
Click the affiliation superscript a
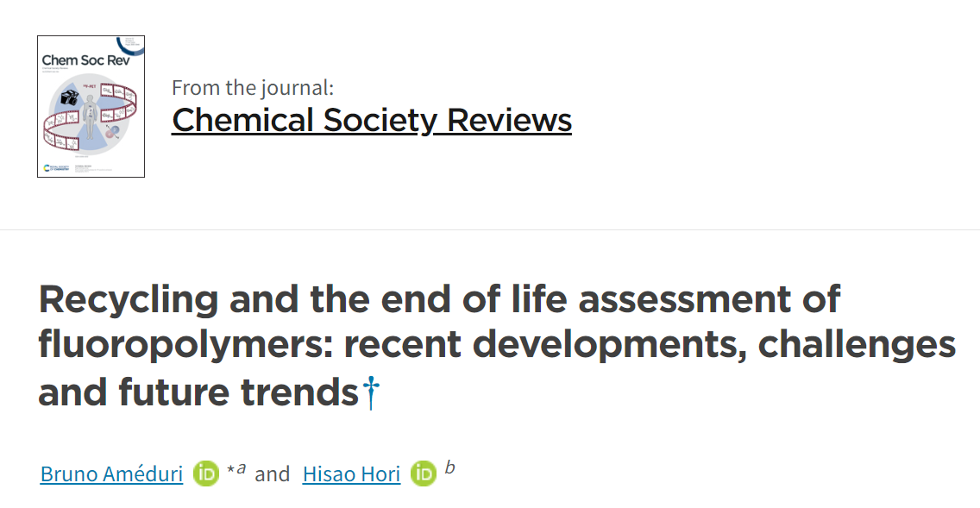(x=242, y=468)
